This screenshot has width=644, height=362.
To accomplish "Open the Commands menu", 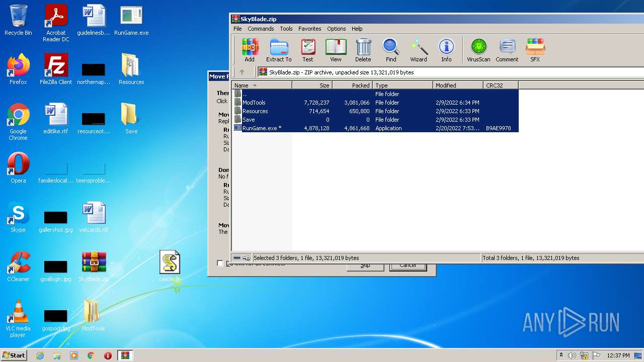I will [x=261, y=29].
